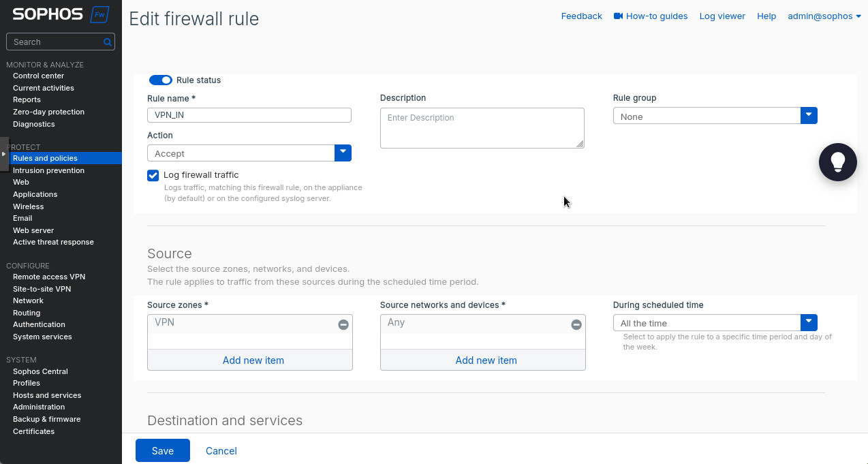This screenshot has width=868, height=464.
Task: Go to Intrusion prevention in sidebar
Action: [x=48, y=170]
